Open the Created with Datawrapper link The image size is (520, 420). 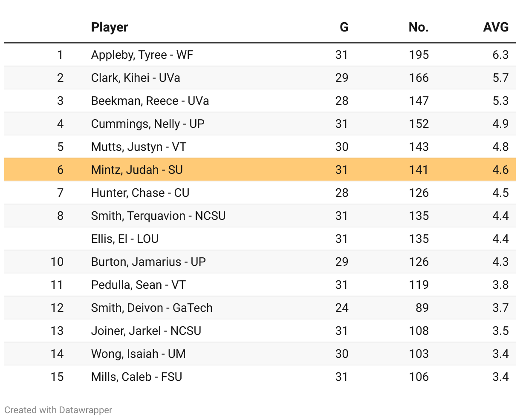pos(58,410)
